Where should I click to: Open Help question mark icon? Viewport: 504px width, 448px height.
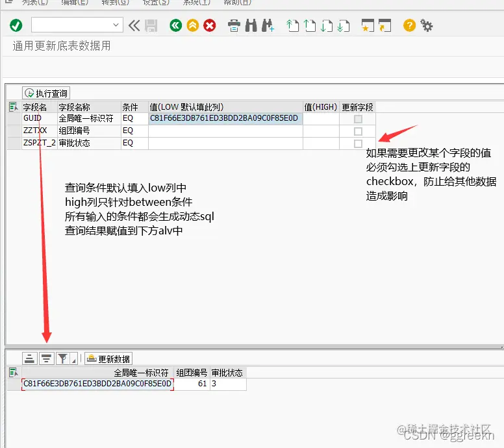[409, 25]
